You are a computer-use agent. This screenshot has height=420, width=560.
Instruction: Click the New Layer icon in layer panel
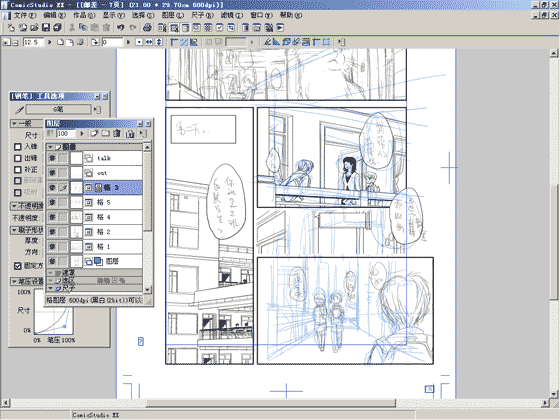click(94, 134)
